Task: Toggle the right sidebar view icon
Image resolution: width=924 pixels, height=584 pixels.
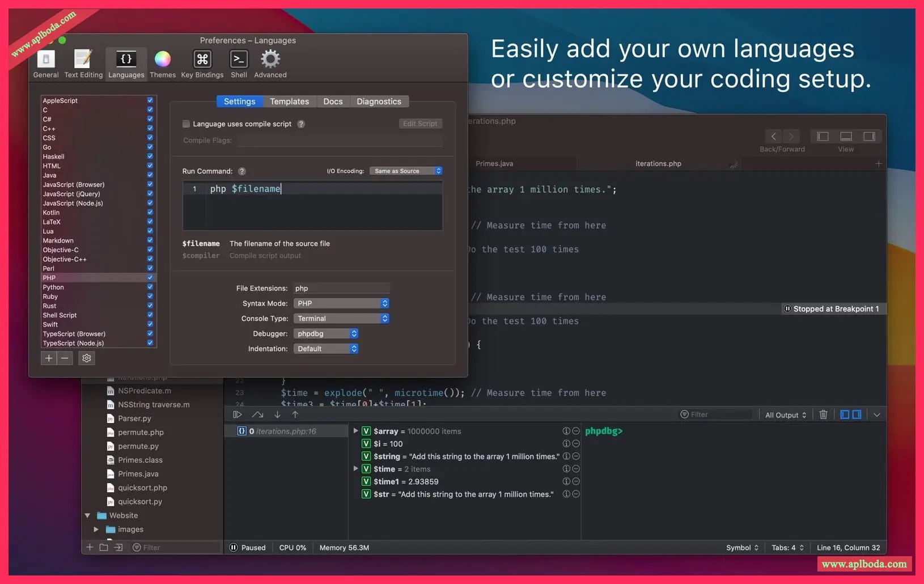Action: (x=869, y=137)
